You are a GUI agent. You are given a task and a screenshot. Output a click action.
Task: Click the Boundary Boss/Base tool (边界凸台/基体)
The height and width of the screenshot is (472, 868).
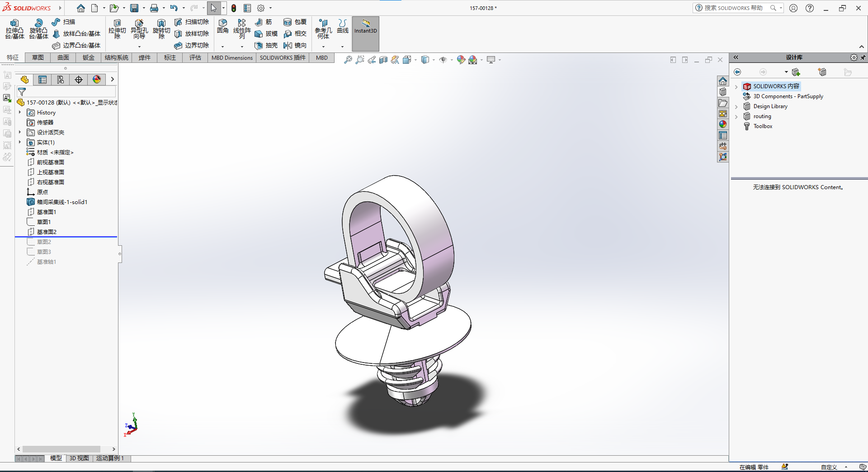point(76,45)
